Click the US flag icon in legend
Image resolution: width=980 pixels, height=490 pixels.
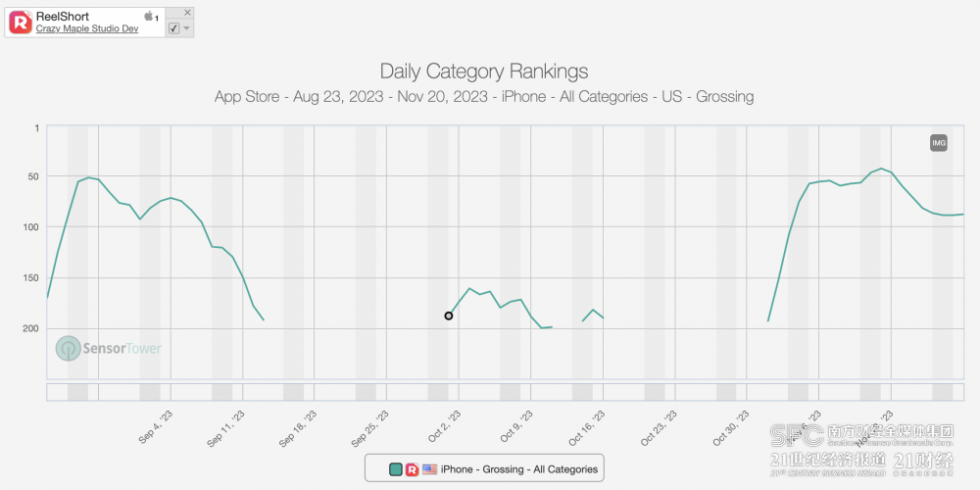tap(429, 469)
